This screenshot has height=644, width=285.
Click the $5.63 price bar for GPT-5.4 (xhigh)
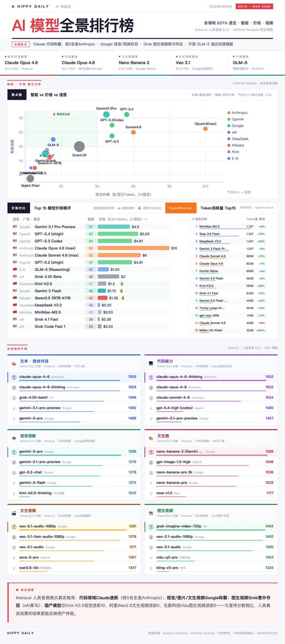coord(118,234)
